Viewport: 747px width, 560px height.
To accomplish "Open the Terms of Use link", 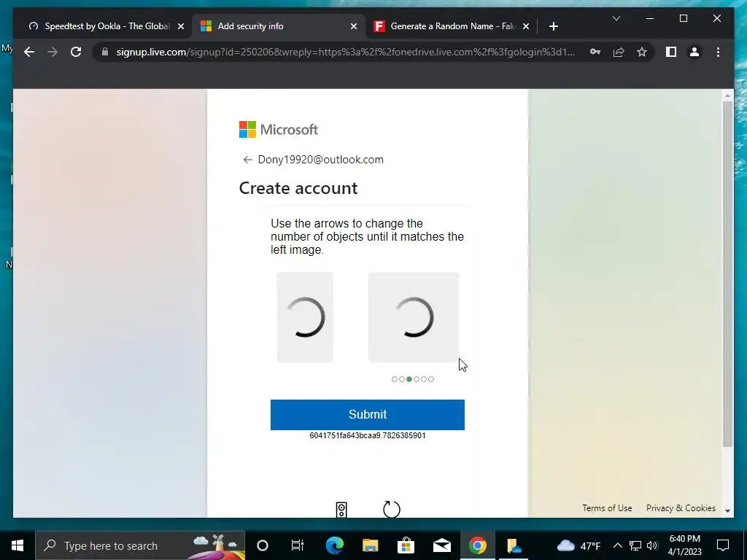I will click(607, 508).
